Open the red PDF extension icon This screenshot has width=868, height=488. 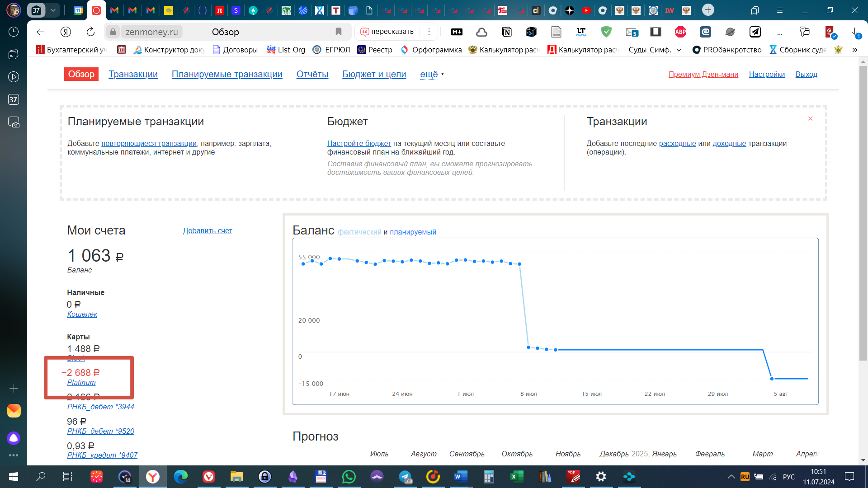point(830,32)
